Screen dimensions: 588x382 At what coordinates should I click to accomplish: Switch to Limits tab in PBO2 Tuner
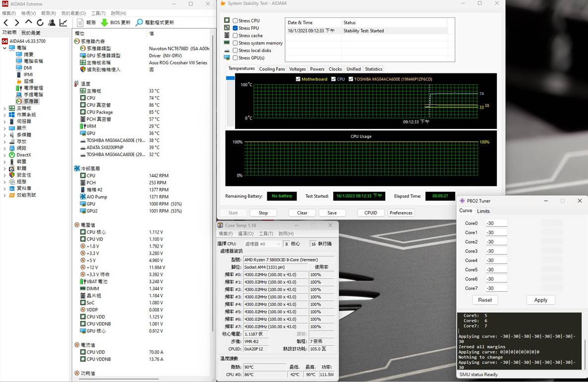pyautogui.click(x=483, y=211)
